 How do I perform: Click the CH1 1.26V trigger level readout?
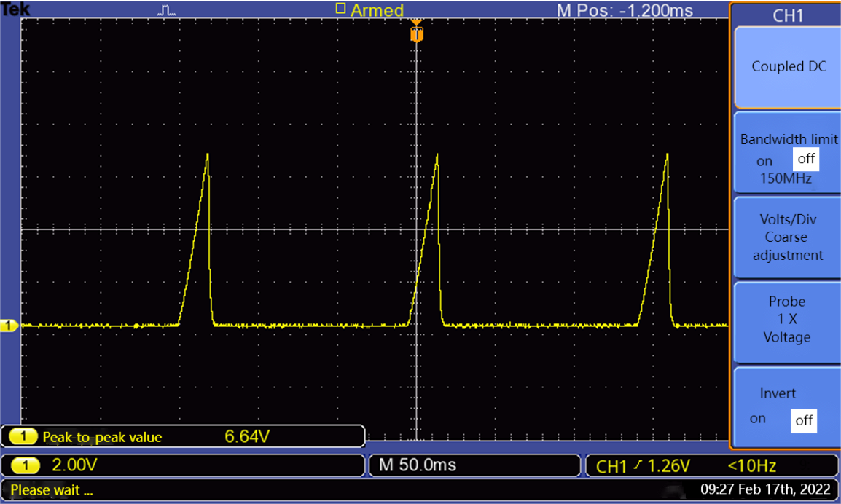[644, 466]
